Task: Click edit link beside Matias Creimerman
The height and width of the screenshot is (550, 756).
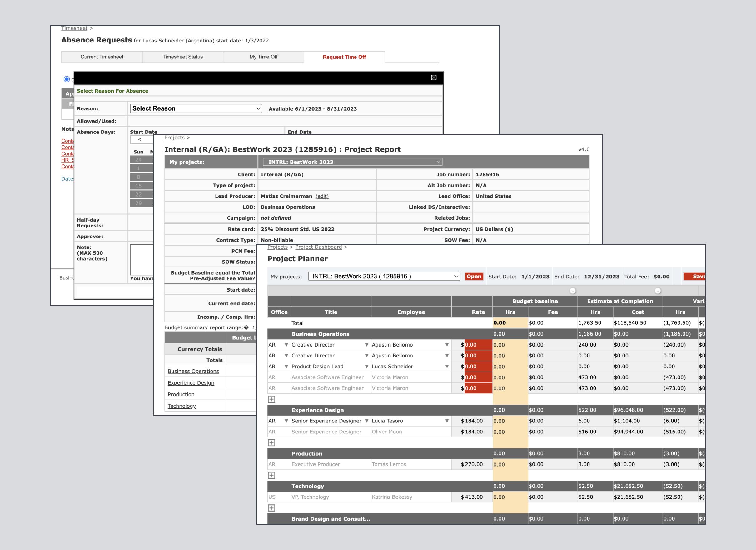Action: click(322, 196)
